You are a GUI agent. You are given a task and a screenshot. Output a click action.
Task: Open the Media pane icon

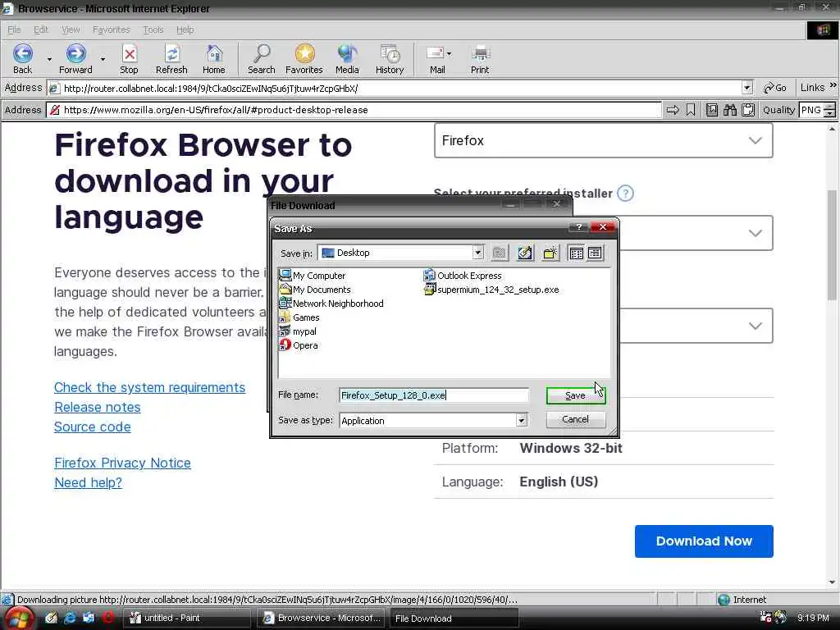point(347,54)
